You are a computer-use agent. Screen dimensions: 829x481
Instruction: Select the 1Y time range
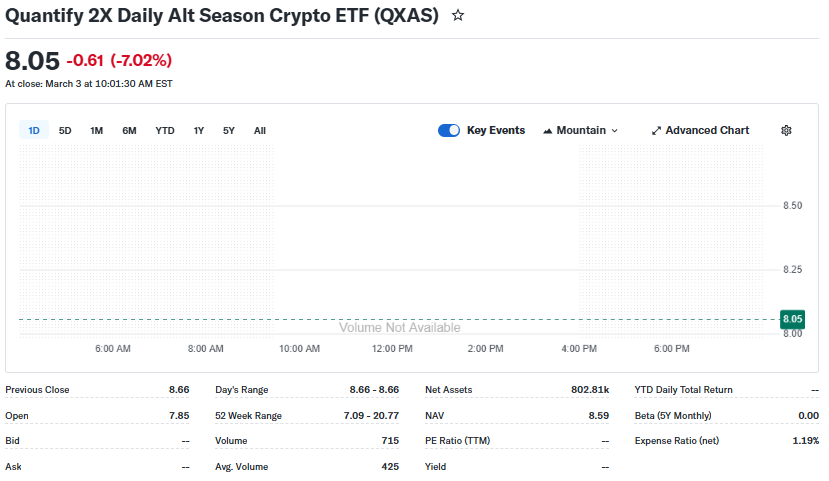[x=199, y=130]
